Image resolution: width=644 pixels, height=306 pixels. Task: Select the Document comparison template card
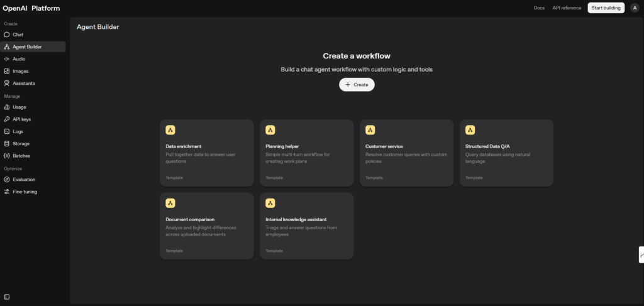coord(207,226)
